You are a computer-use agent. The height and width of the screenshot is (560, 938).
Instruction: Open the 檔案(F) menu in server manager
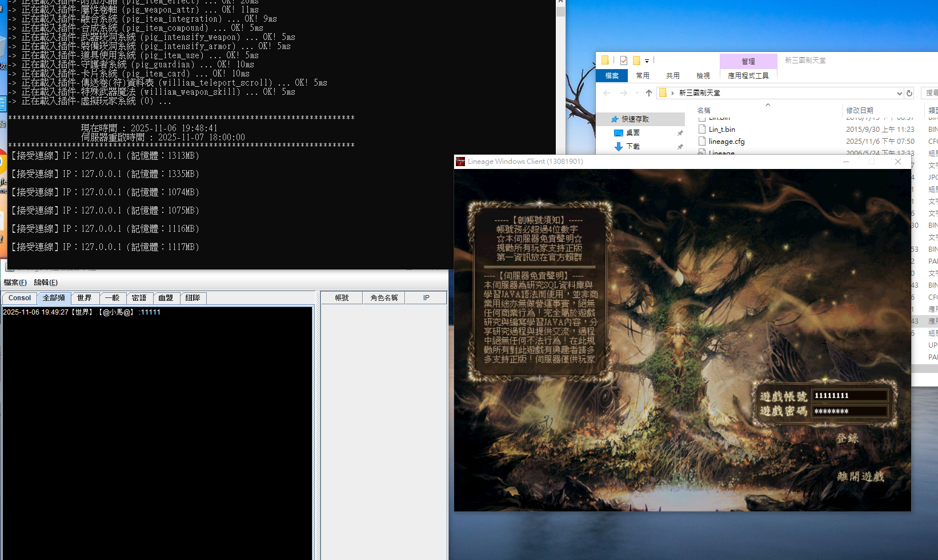pos(15,283)
